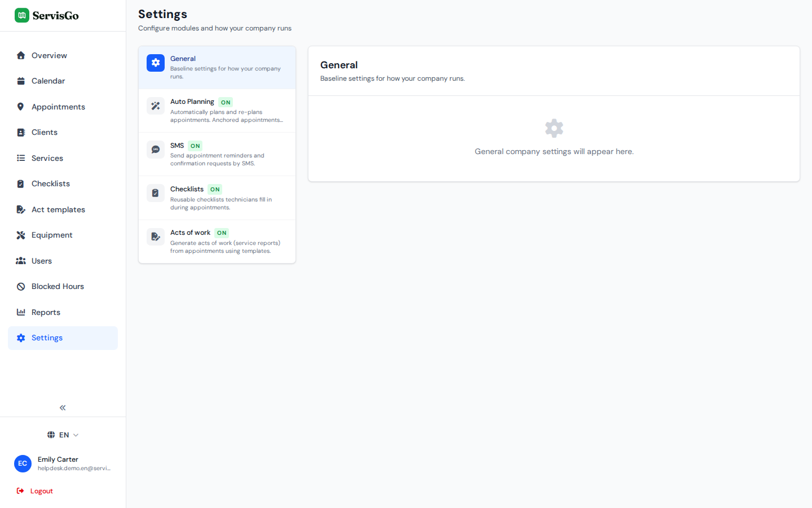Click the Checklists clipboard icon in sidebar
Screen dimensions: 812x508
click(x=21, y=183)
